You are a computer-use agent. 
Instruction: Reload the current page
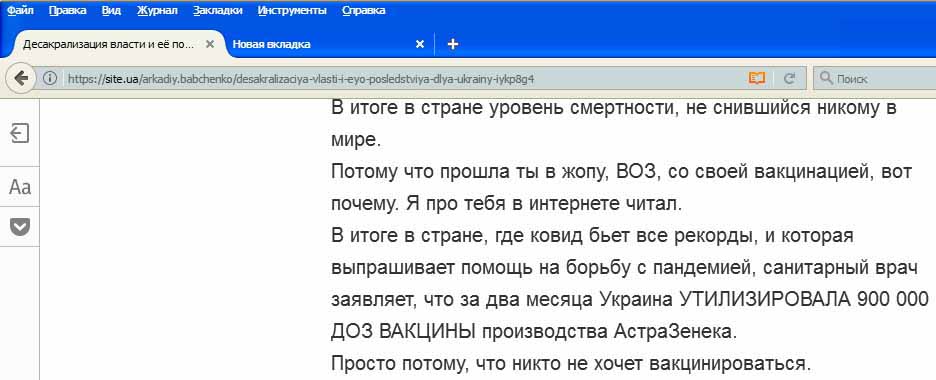pyautogui.click(x=789, y=78)
